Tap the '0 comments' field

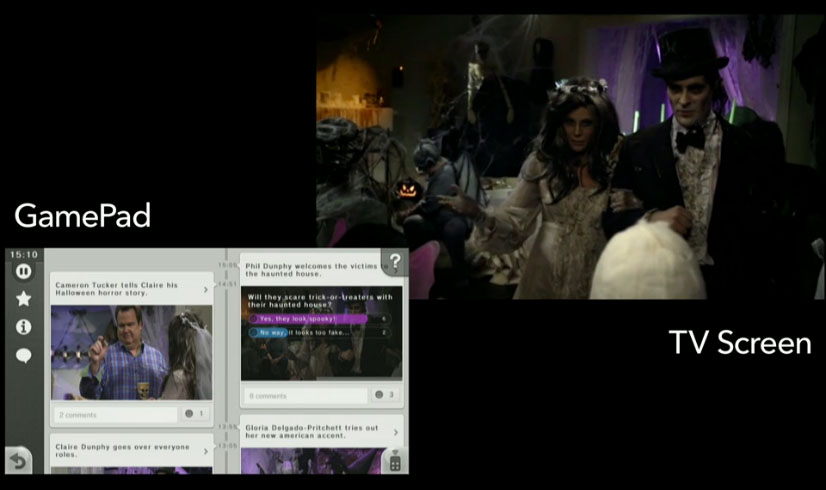click(x=306, y=396)
